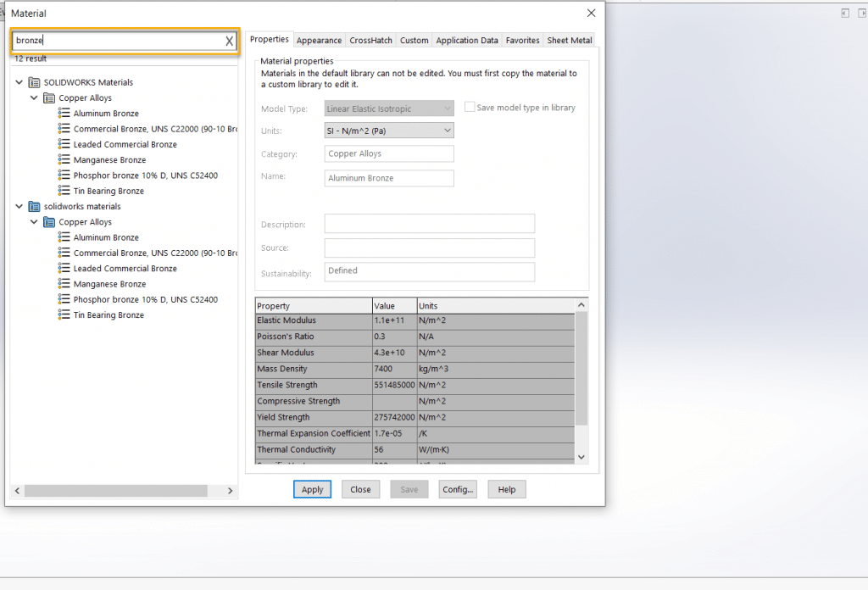Click the Compressive Strength row
868x590 pixels.
tap(415, 401)
